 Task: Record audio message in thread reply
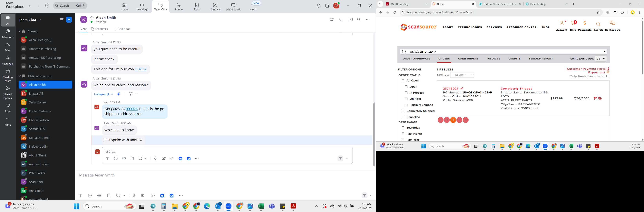pyautogui.click(x=155, y=158)
